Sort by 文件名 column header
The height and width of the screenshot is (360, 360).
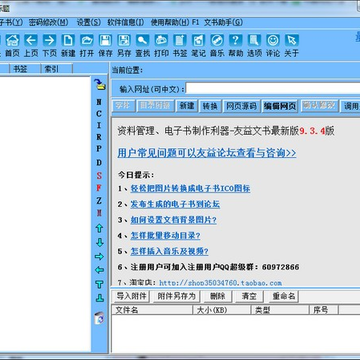152,310
